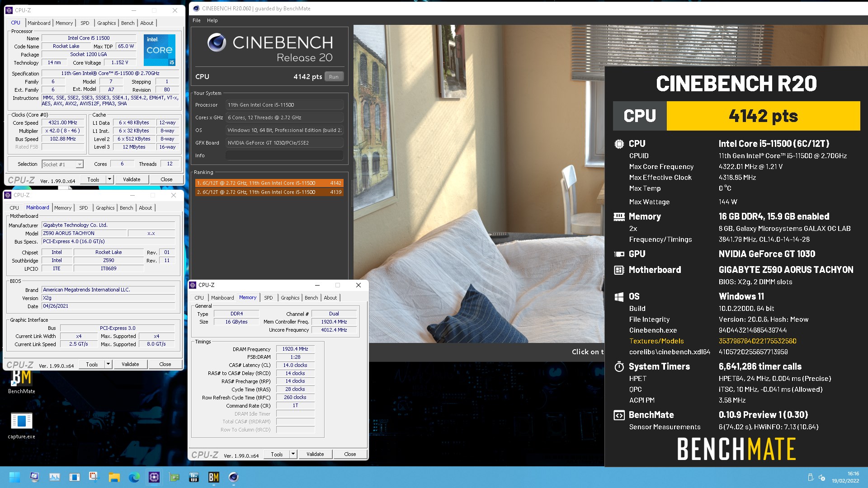Select first ranking entry scoring 4142

(269, 183)
